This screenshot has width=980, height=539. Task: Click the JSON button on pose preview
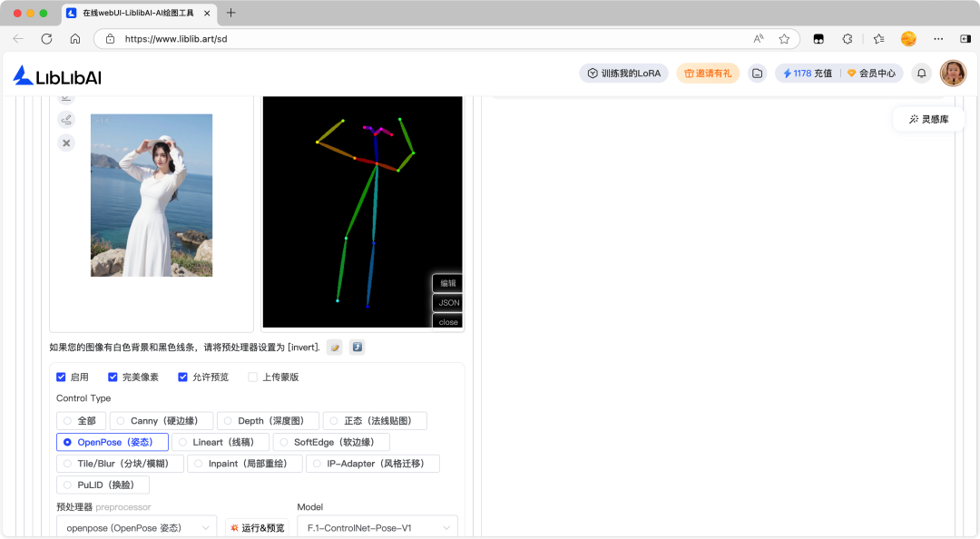click(447, 303)
